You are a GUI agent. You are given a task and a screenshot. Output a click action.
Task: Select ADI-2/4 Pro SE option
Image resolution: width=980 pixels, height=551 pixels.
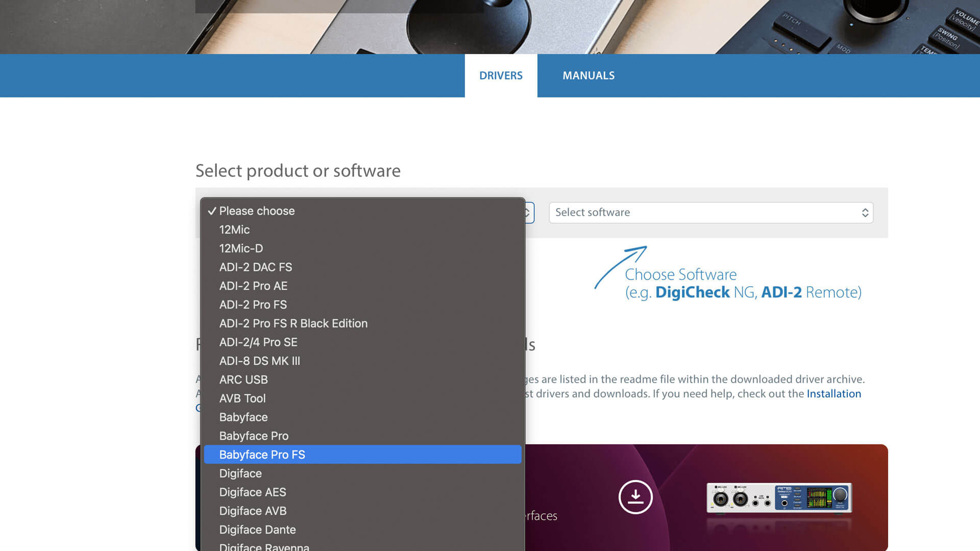tap(258, 342)
